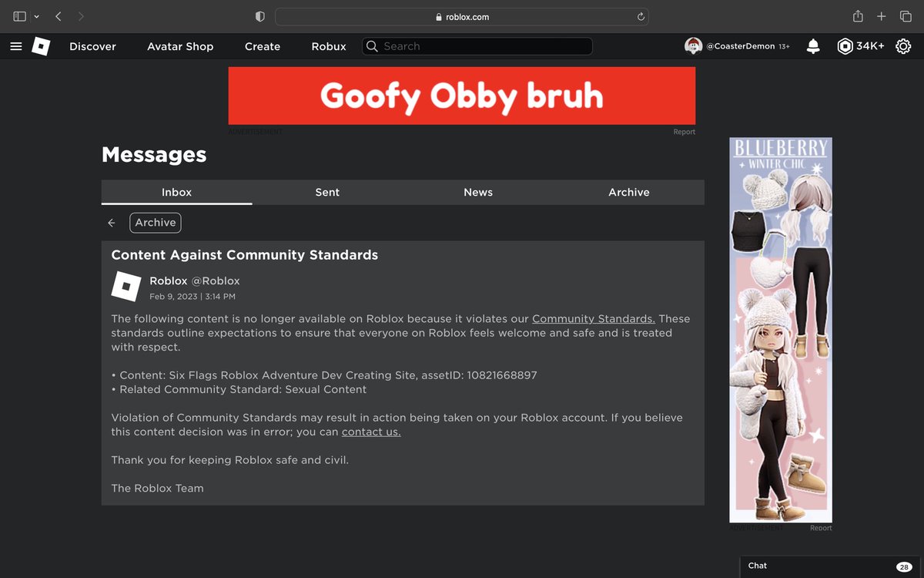Report the Blueberry side advertisement
This screenshot has height=578, width=924.
coord(821,528)
